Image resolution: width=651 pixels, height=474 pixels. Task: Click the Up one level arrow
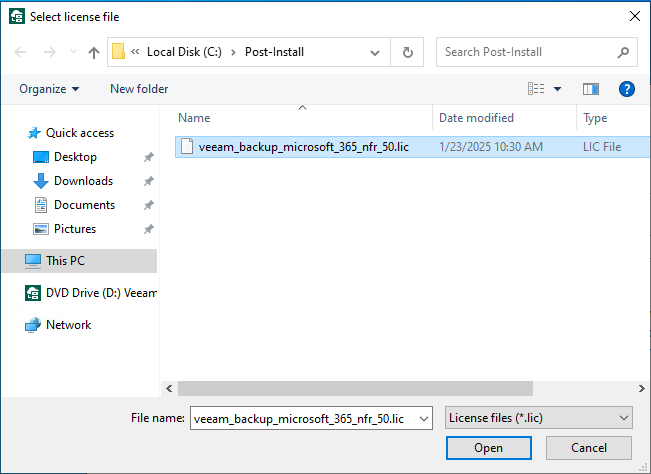[94, 52]
